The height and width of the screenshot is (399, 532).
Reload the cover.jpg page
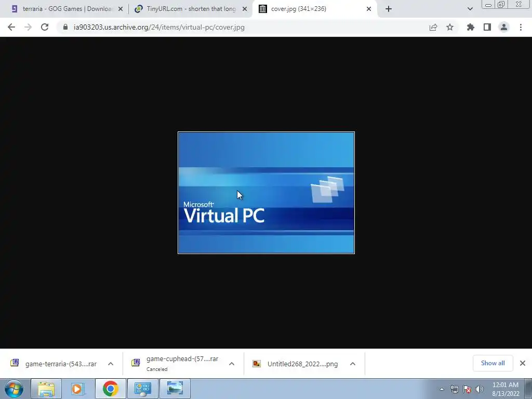click(45, 27)
